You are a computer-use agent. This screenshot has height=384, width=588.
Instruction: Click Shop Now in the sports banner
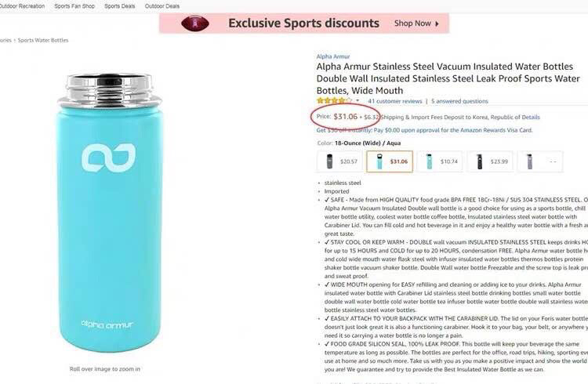click(412, 24)
